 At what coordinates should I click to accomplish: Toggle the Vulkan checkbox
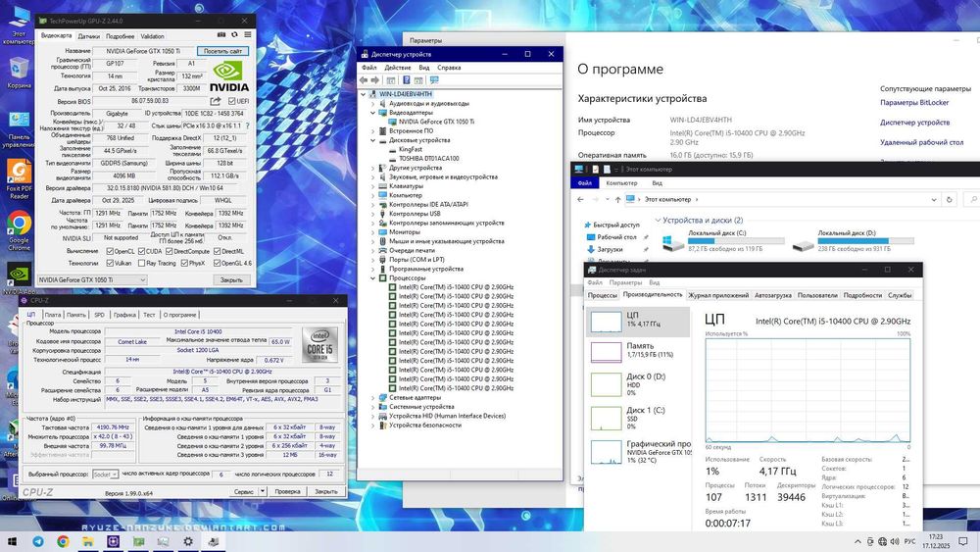110,263
